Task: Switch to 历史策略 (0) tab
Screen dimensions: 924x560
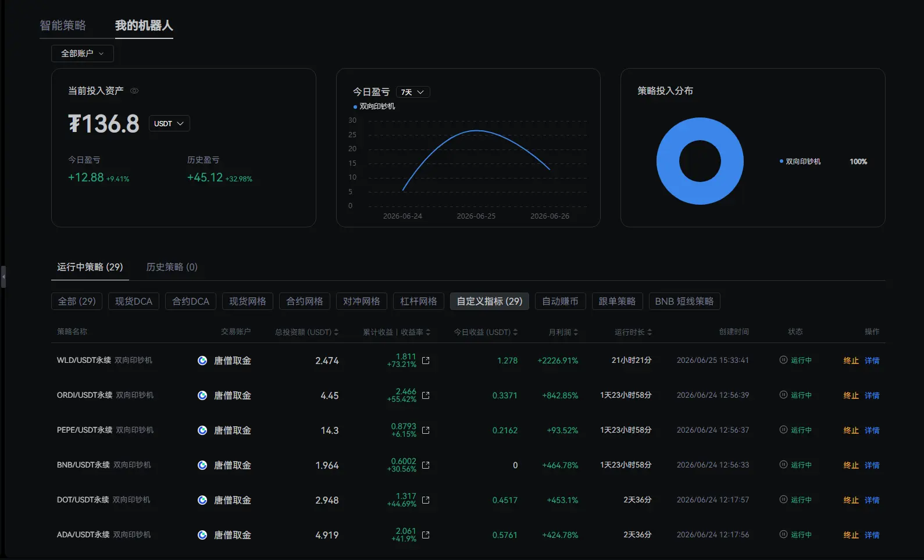Action: point(172,267)
